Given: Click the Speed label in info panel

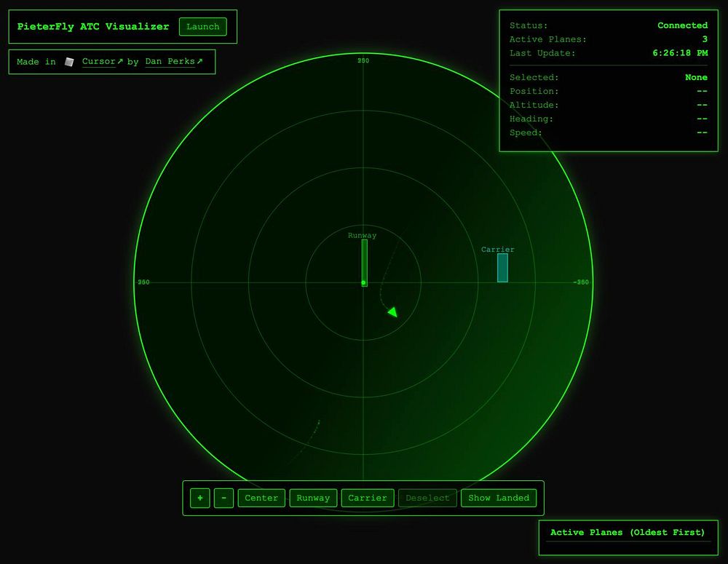Looking at the screenshot, I should pos(526,132).
